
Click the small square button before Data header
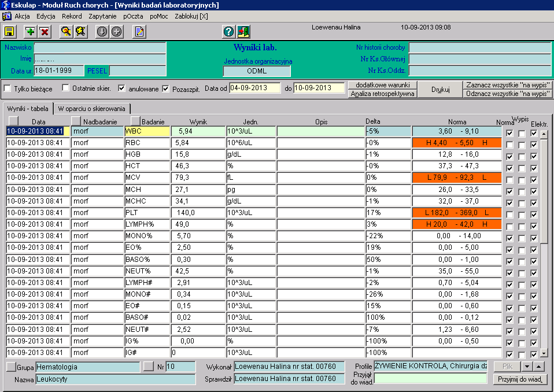coord(13,121)
